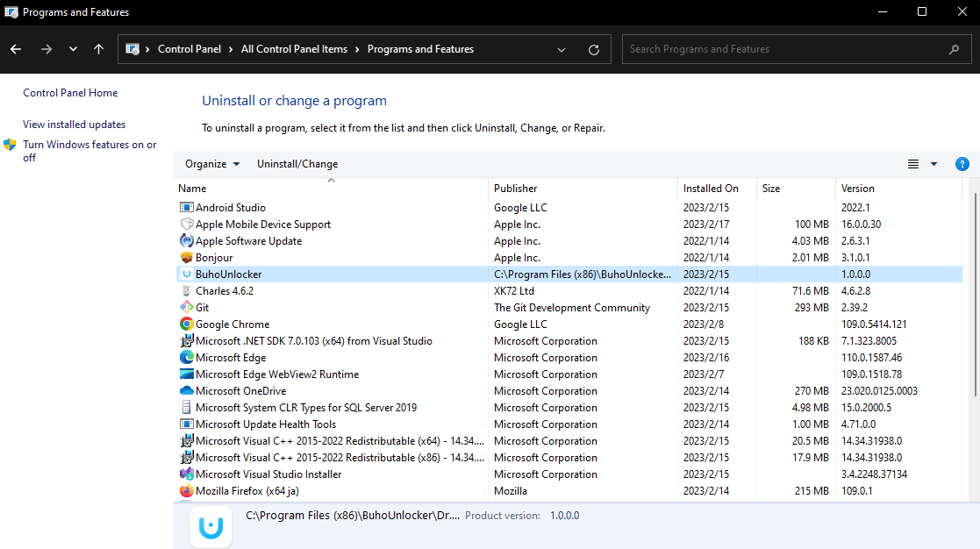980x549 pixels.
Task: Go forward with the right arrow
Action: coord(46,49)
